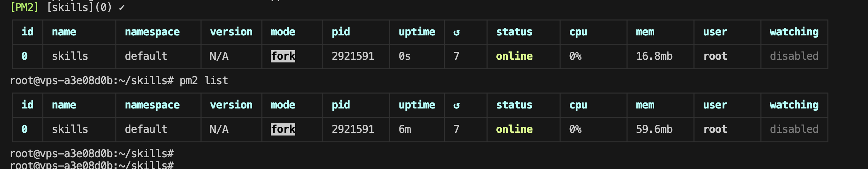Click the [skills](0) text
Screen dimensions: 868x169
[79, 8]
